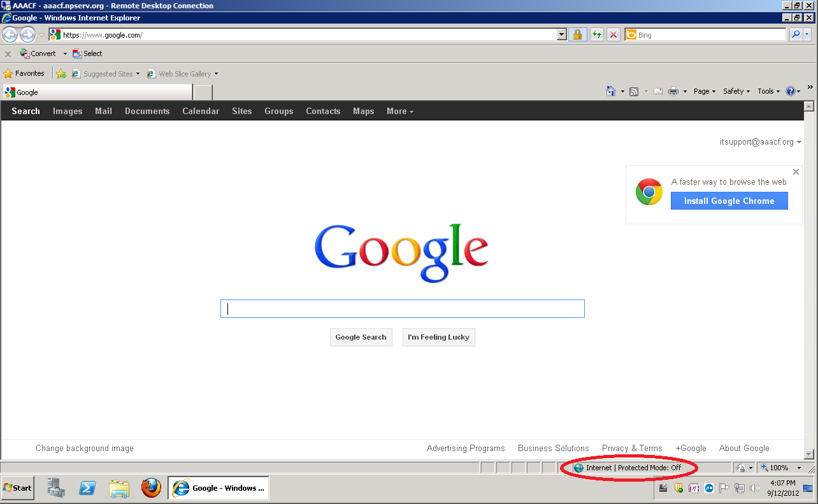818x504 pixels.
Task: Close the Convert toolbar with the X
Action: pyautogui.click(x=8, y=54)
